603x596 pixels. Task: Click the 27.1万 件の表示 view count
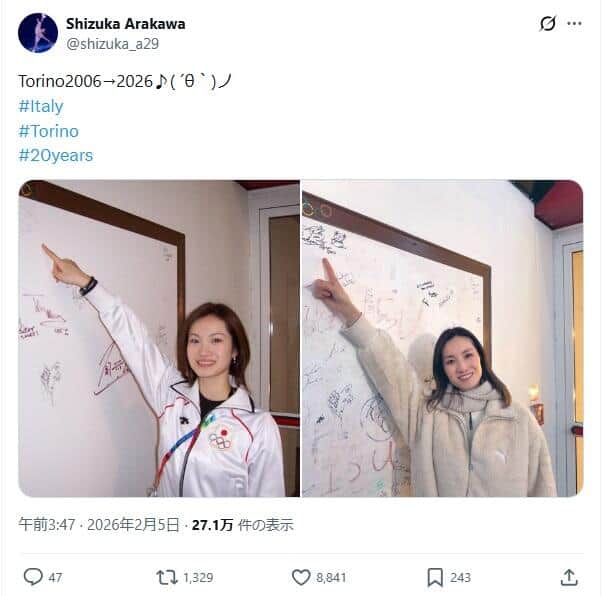(x=242, y=524)
